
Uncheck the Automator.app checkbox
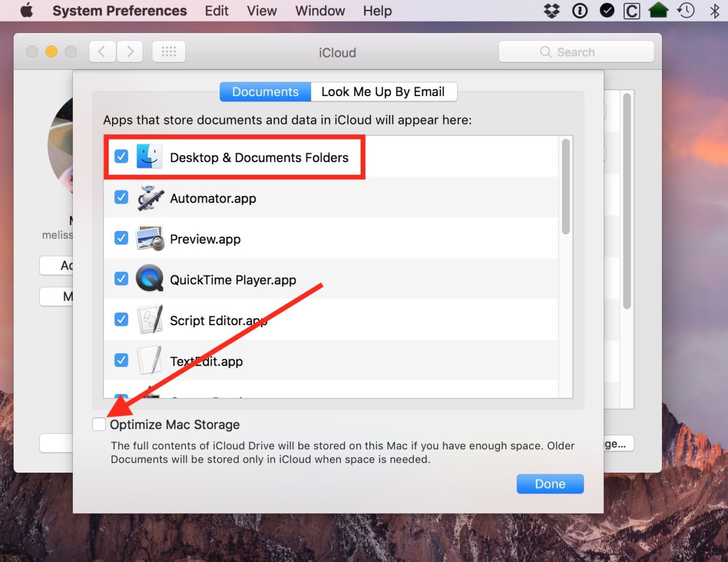tap(121, 197)
